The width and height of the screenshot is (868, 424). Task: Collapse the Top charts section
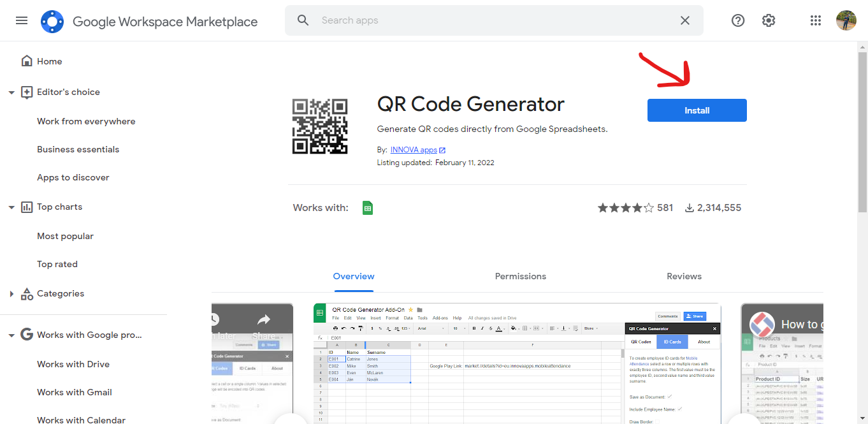click(x=11, y=207)
